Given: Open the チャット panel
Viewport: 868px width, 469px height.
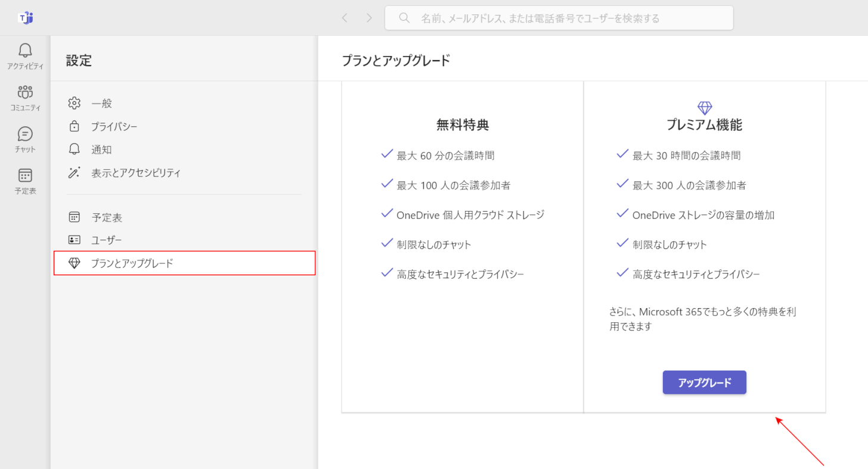Looking at the screenshot, I should click(24, 138).
